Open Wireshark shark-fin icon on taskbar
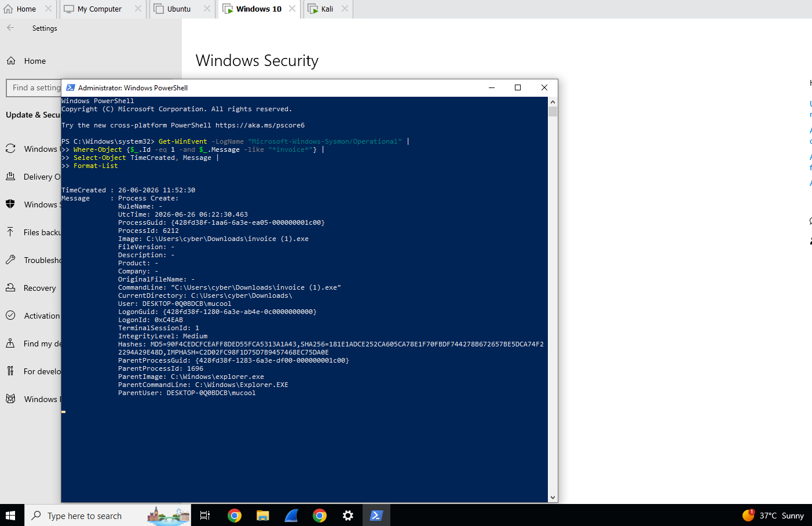 (x=291, y=516)
